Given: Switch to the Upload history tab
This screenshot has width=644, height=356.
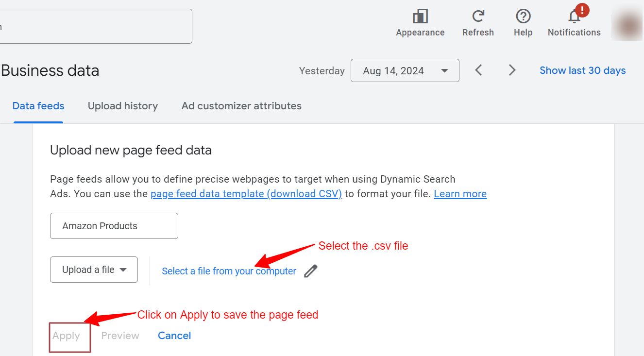Looking at the screenshot, I should pos(123,106).
